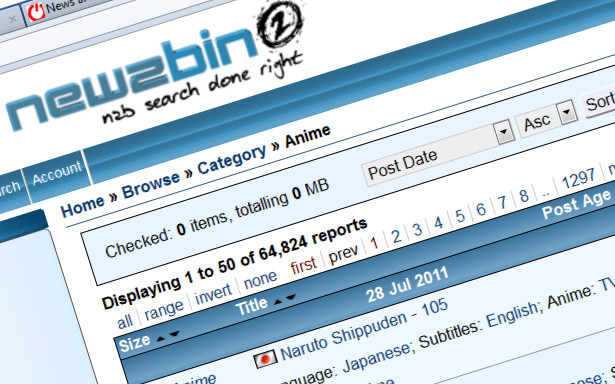Click the Title column header
Screen dimensions: 615x384
(251, 306)
